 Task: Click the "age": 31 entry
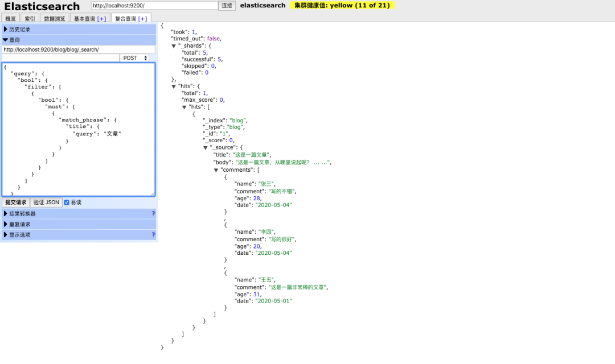tap(248, 295)
